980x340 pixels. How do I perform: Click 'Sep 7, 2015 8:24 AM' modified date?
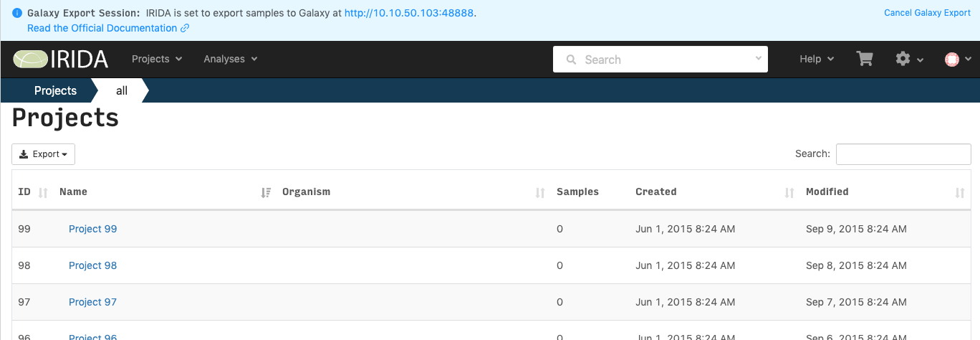point(856,302)
